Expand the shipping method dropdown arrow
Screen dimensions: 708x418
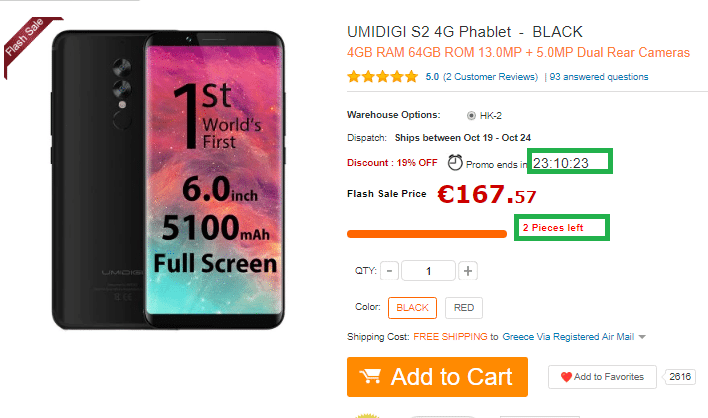642,337
